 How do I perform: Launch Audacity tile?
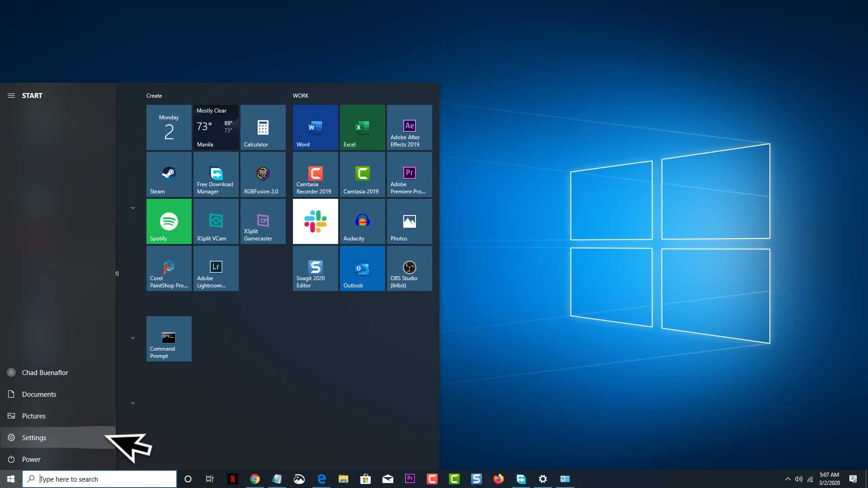[x=362, y=221]
